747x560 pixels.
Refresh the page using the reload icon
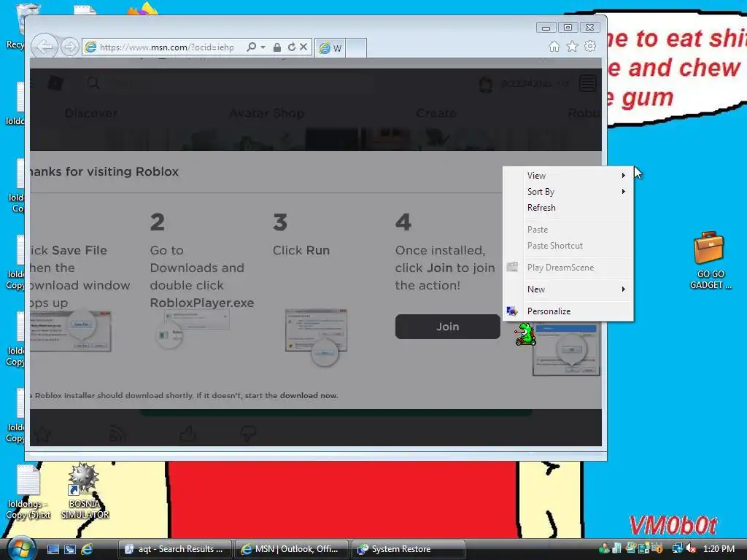(x=291, y=47)
